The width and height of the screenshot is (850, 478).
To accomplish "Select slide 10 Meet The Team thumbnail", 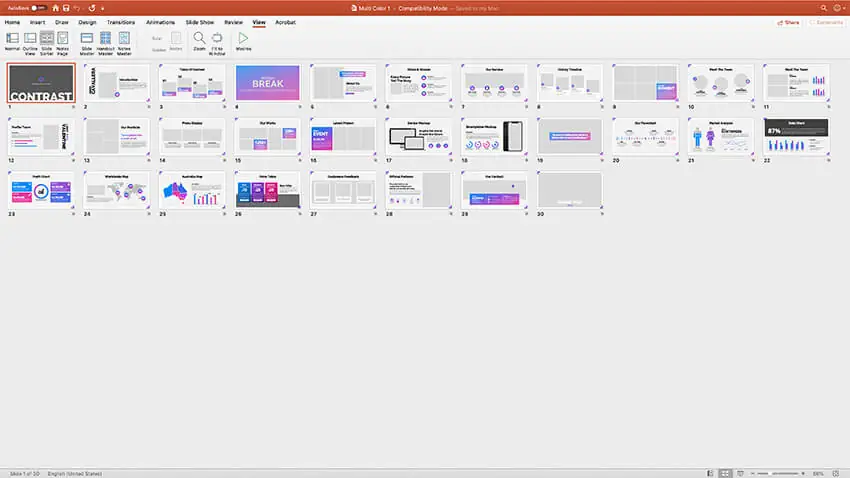I will [720, 83].
